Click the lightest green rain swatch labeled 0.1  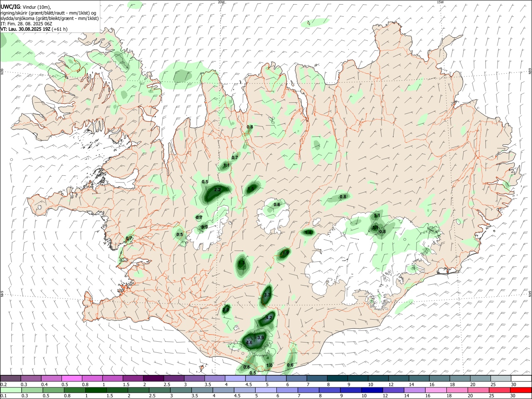coord(11,390)
